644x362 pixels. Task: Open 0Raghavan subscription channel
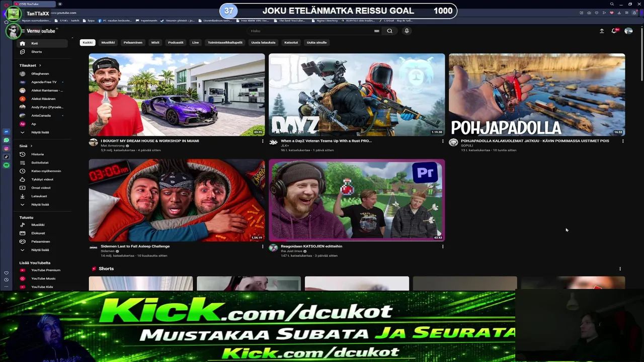pos(43,73)
